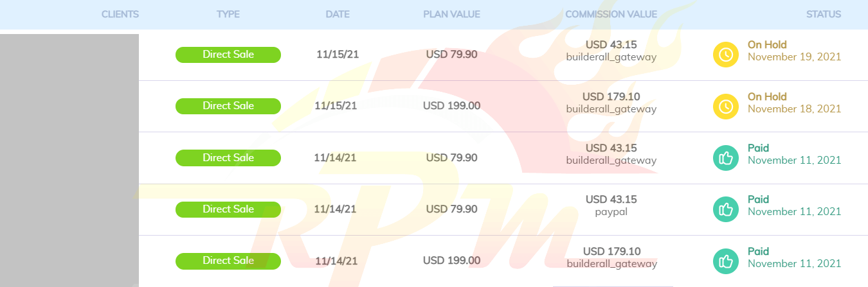This screenshot has height=287, width=868.
Task: Sort by the TYPE column header
Action: pyautogui.click(x=228, y=14)
